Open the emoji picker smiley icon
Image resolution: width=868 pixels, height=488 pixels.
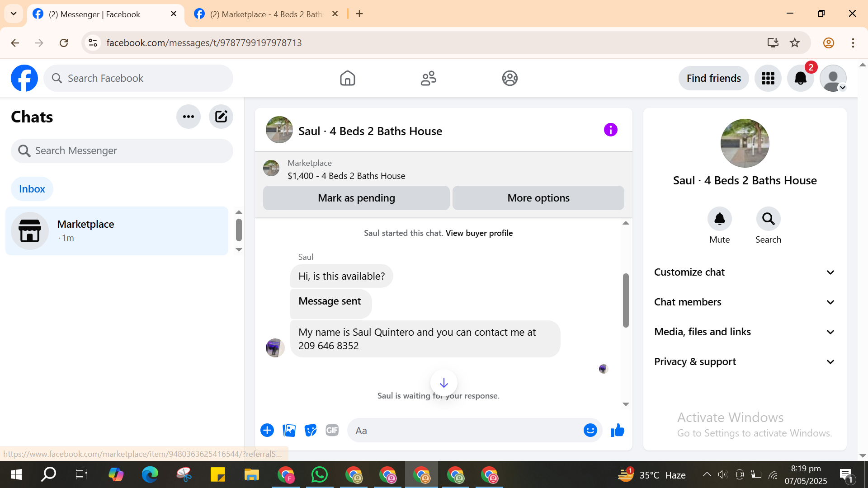click(x=590, y=431)
